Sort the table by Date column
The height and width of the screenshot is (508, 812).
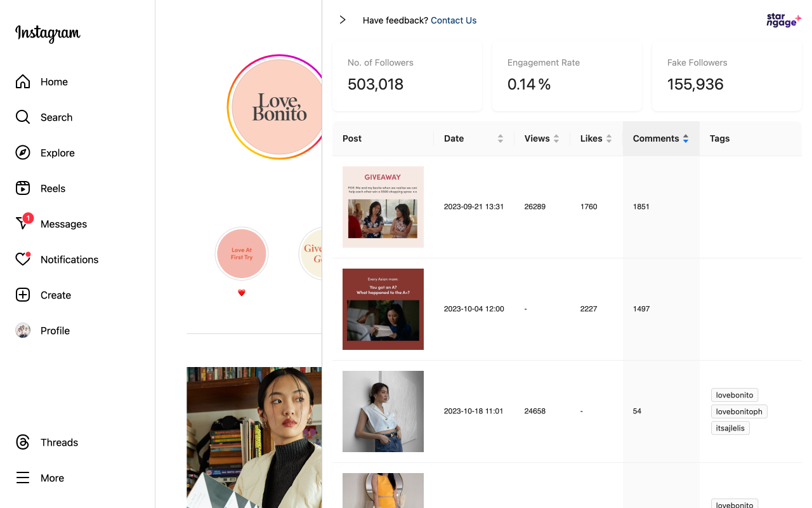pyautogui.click(x=501, y=138)
